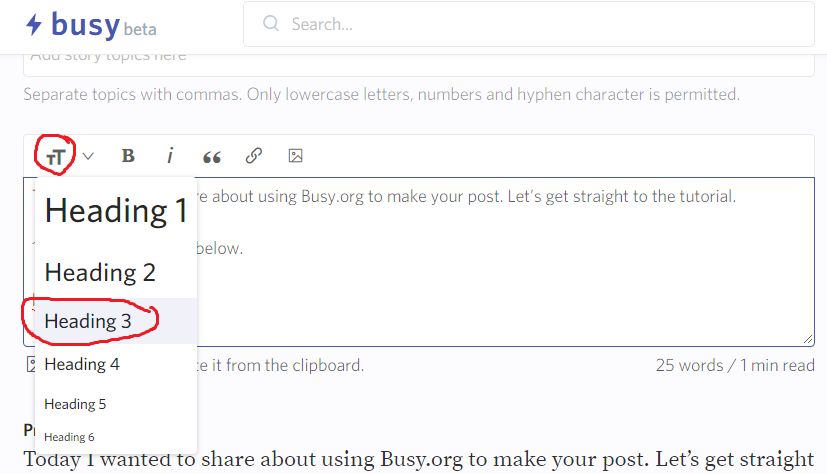Click the heading size TT icon

[x=55, y=157]
